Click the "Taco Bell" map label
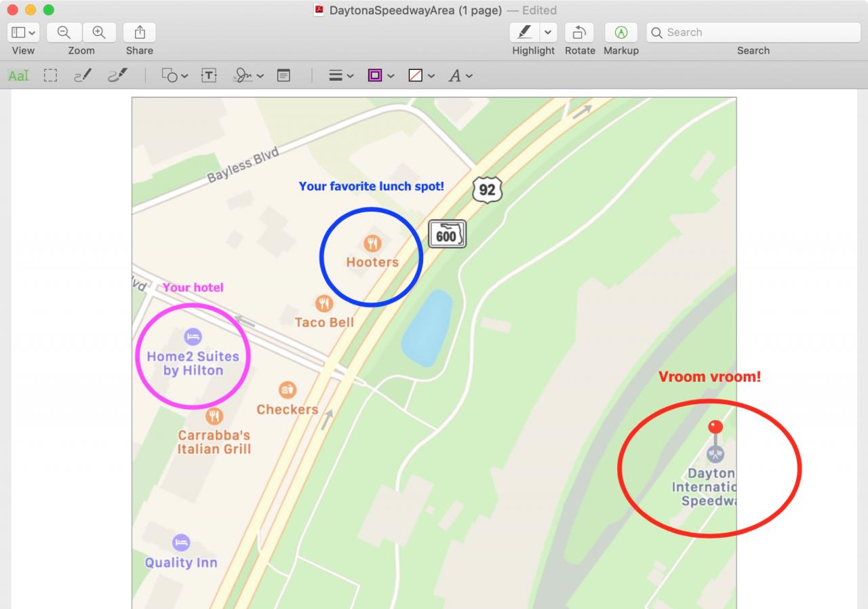This screenshot has height=609, width=868. (324, 322)
